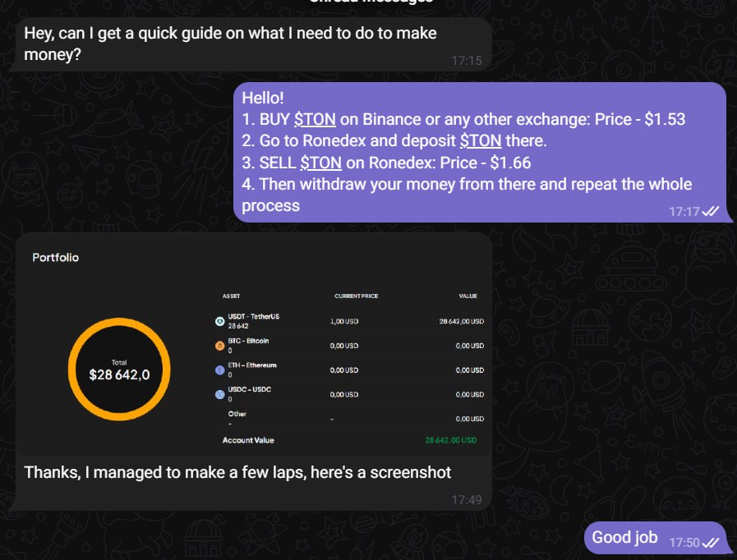737x560 pixels.
Task: Click read checkmarks on Good job message
Action: (x=711, y=542)
